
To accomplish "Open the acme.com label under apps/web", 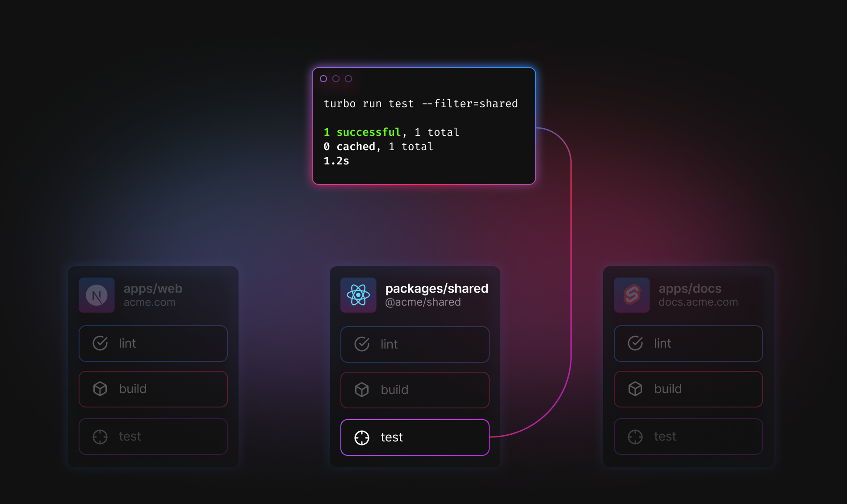I will (150, 302).
